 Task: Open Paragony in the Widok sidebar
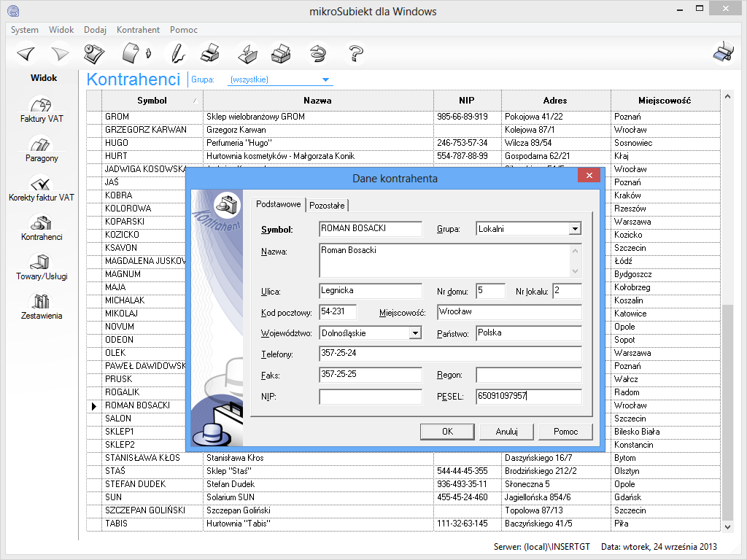point(42,149)
